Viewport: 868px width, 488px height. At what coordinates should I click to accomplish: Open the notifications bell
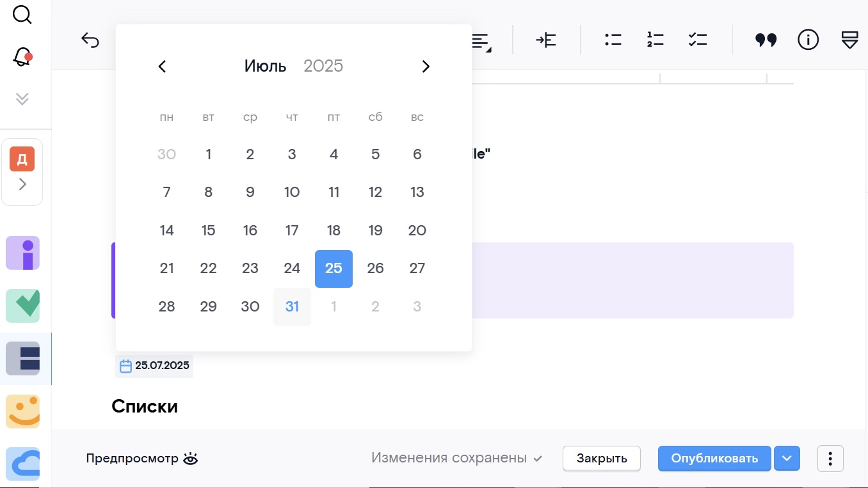click(x=22, y=58)
